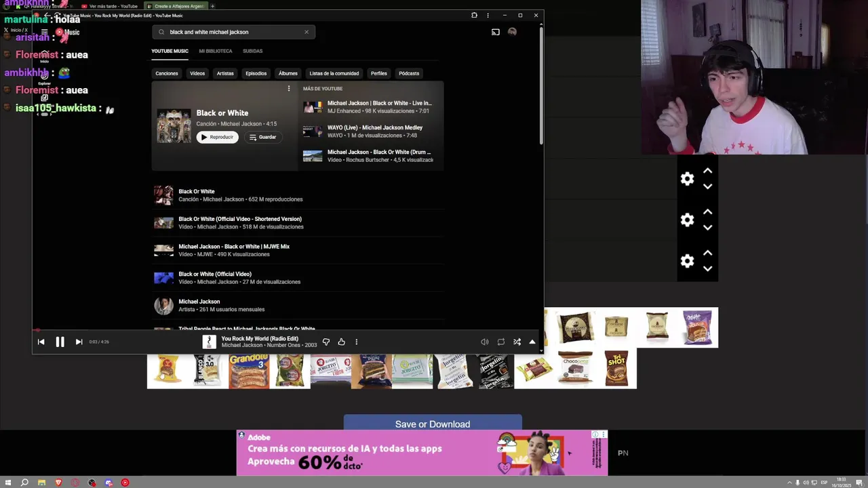Screen dimensions: 868x488
Task: Move the top tier row down
Action: point(708,187)
